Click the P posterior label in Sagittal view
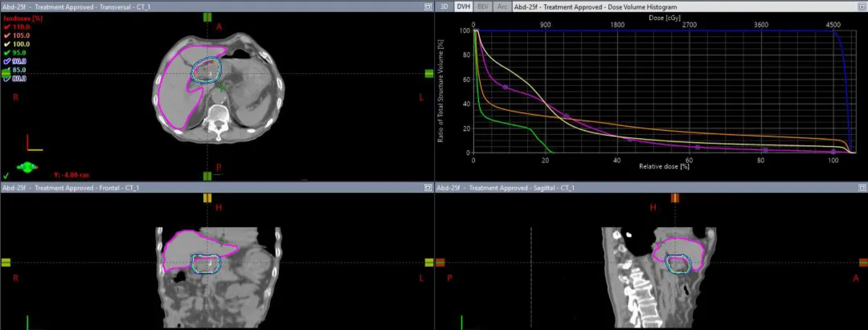 coord(449,279)
